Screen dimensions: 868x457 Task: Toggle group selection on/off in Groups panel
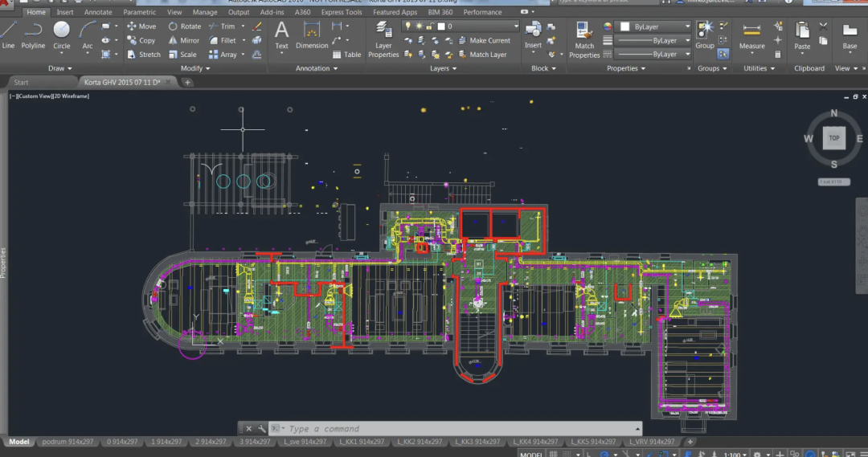click(723, 54)
